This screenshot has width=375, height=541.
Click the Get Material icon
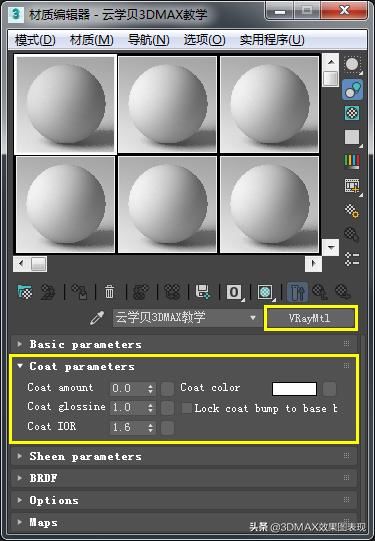click(x=25, y=292)
